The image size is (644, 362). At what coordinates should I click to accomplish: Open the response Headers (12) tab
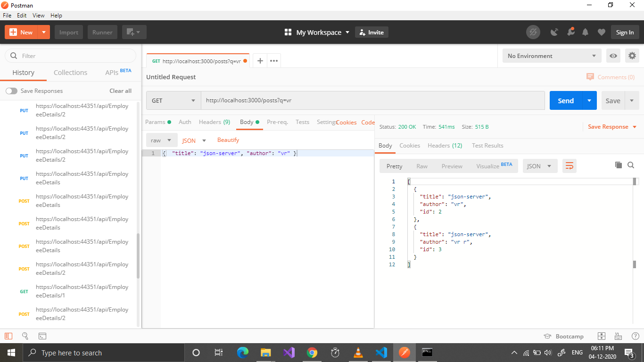click(445, 146)
